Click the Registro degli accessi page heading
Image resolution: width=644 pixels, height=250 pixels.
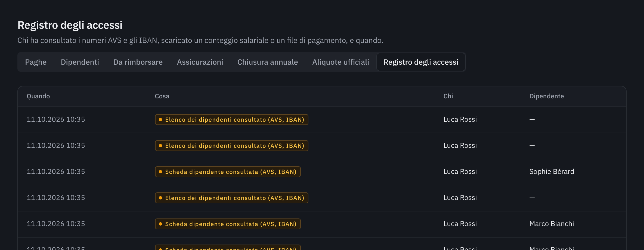click(70, 25)
